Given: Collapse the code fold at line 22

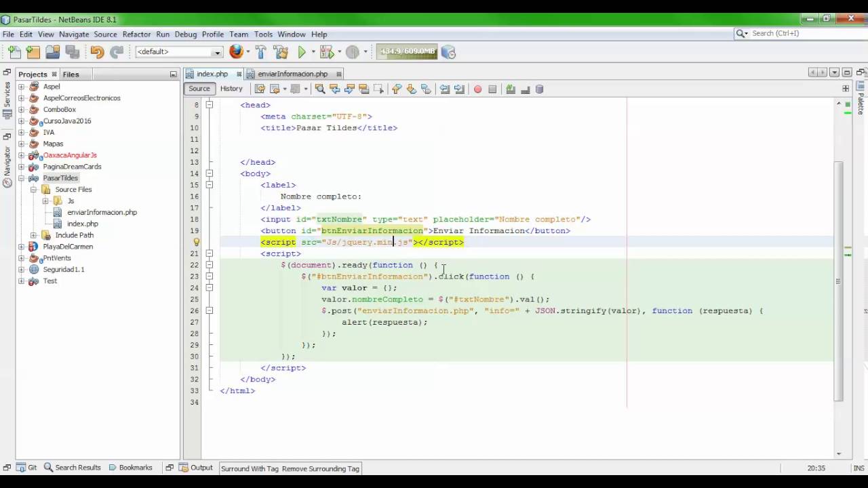Looking at the screenshot, I should click(x=210, y=265).
